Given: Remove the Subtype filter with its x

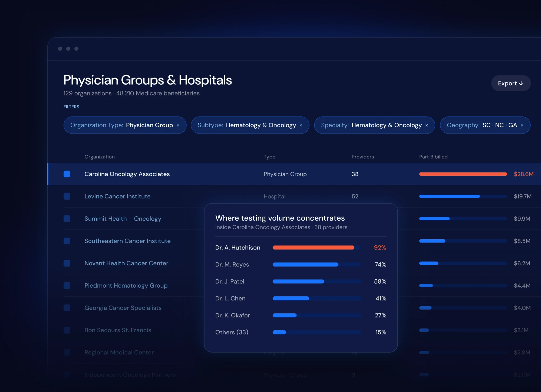Looking at the screenshot, I should [x=301, y=125].
